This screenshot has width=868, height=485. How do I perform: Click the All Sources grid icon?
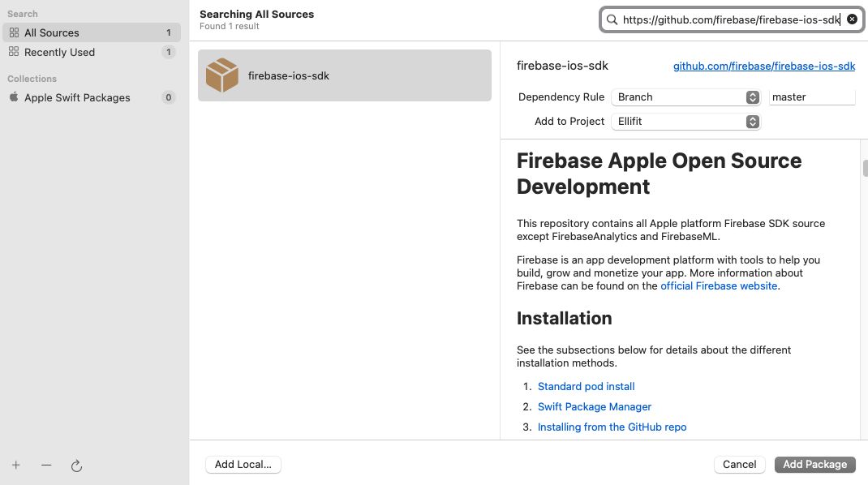click(x=14, y=32)
